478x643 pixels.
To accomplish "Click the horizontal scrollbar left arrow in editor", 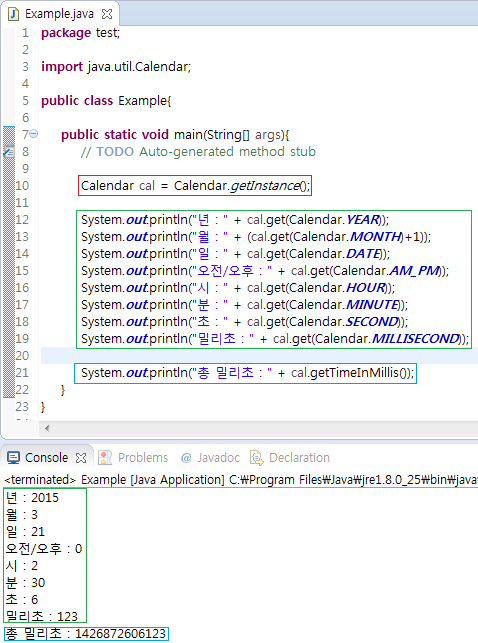I will point(47,429).
